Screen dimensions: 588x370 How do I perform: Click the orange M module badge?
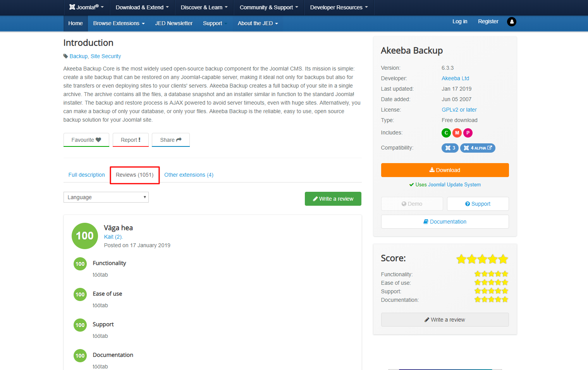tap(457, 133)
